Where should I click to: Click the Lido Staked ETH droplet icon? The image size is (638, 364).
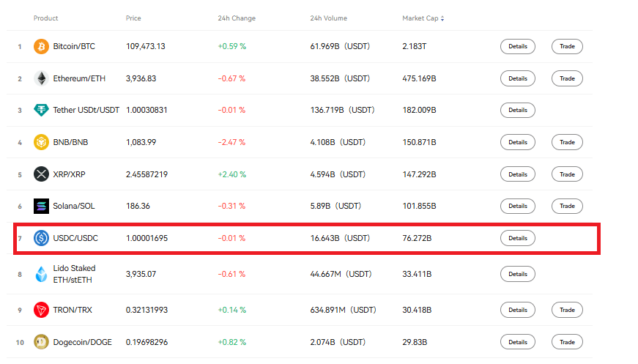41,274
